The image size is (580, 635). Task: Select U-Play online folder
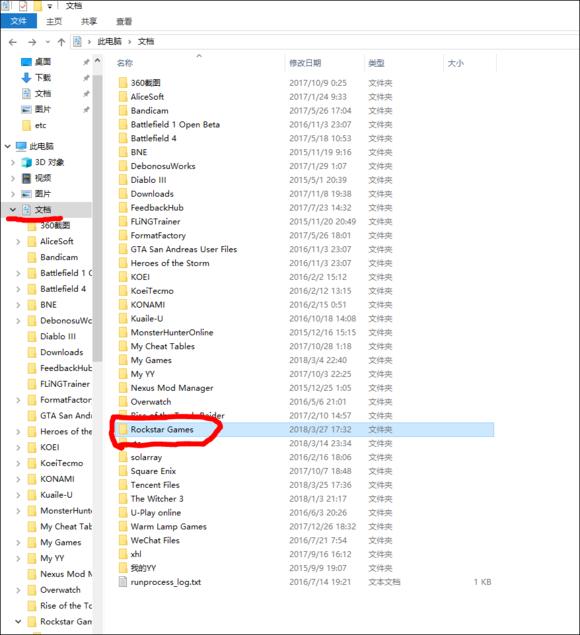156,513
